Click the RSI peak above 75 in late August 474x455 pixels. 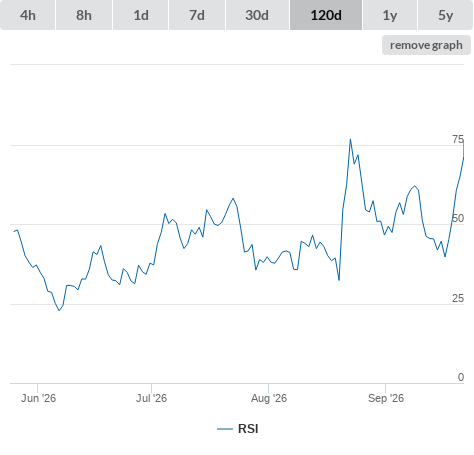point(350,139)
